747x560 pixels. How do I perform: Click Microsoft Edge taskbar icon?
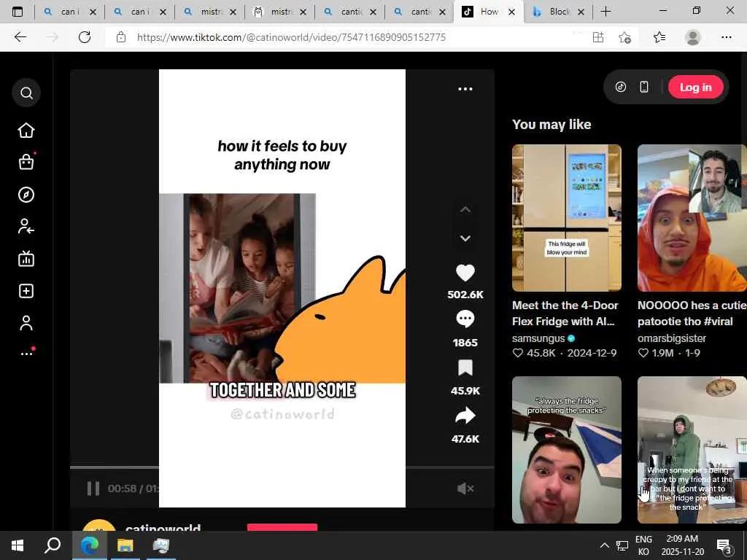coord(89,545)
